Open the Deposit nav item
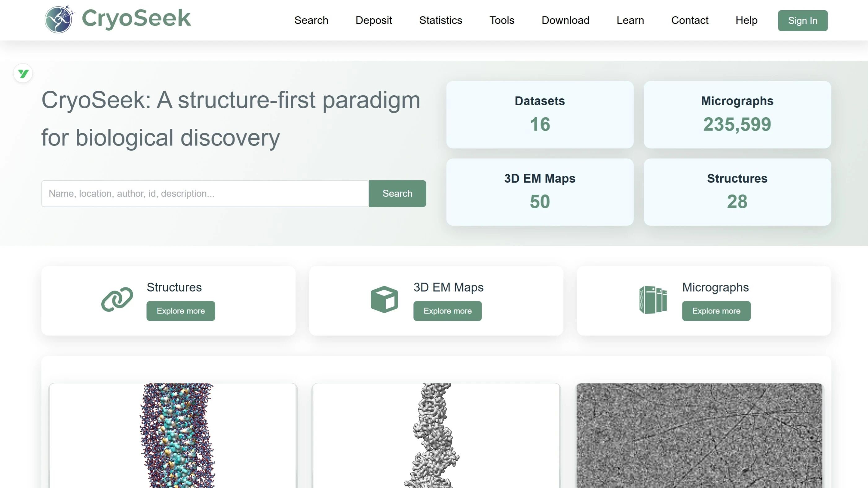This screenshot has width=868, height=488. point(373,20)
